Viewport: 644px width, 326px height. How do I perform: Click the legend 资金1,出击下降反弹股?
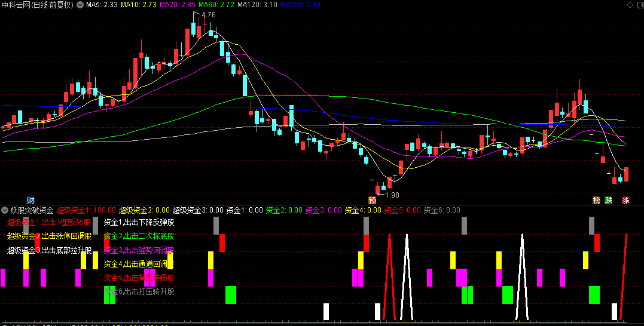click(139, 222)
